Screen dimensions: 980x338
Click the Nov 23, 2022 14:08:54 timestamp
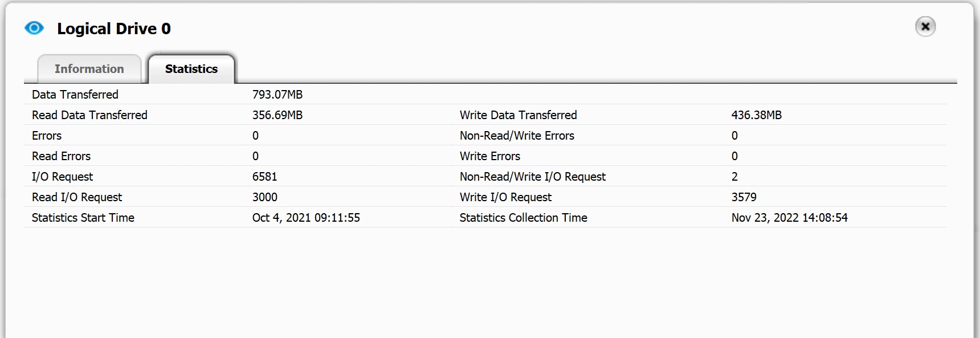[x=790, y=218]
